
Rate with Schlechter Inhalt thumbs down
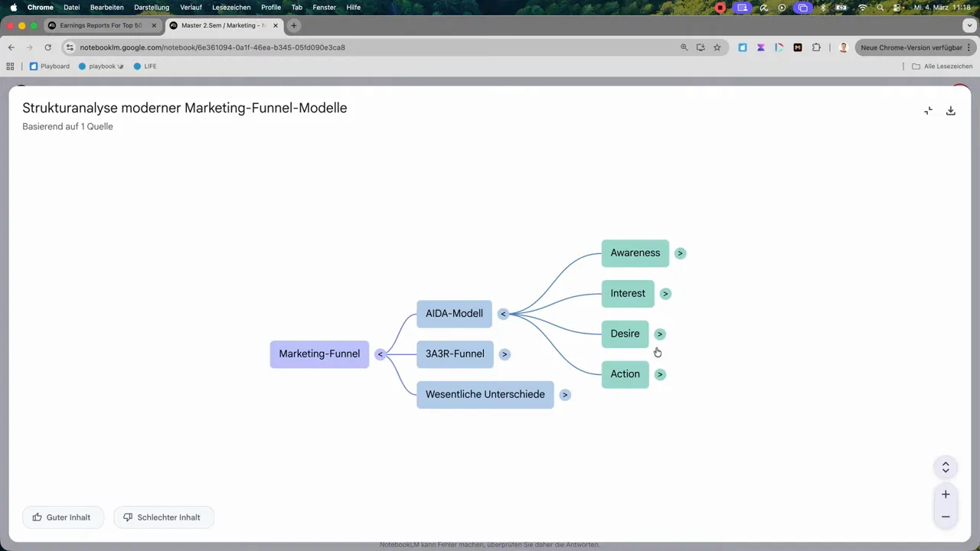click(164, 517)
